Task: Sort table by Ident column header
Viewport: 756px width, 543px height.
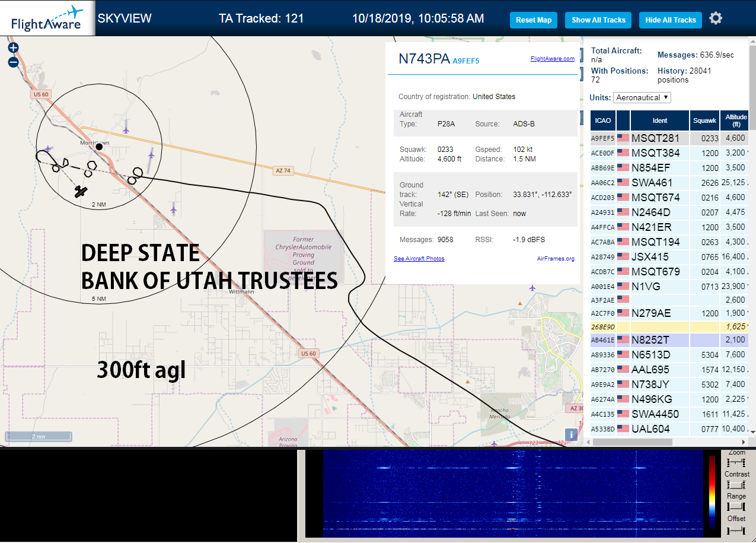Action: click(659, 120)
